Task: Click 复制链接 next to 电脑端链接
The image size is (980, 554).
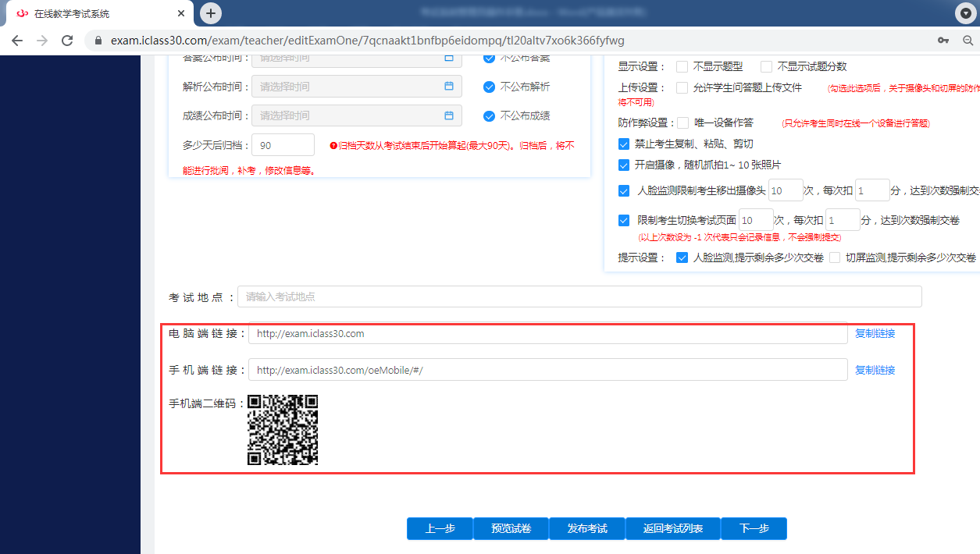Action: tap(875, 334)
